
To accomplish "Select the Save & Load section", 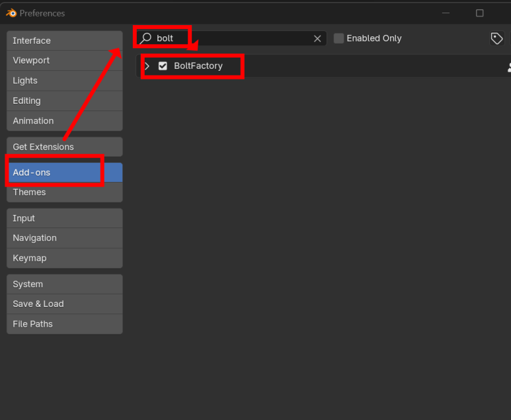I will click(x=65, y=304).
